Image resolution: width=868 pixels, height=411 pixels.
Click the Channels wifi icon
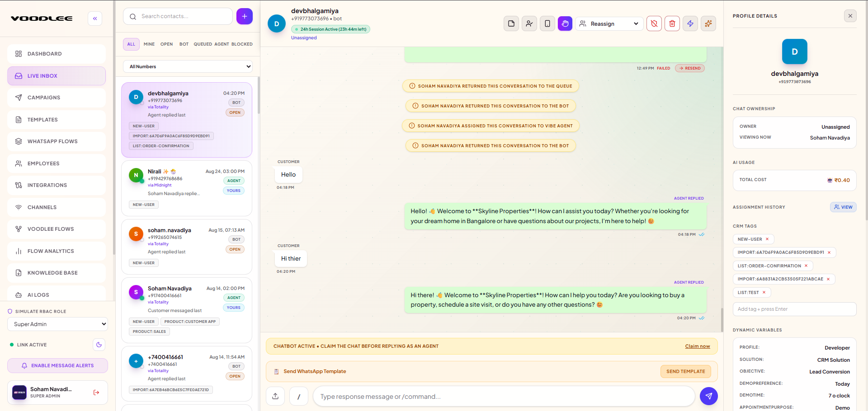[19, 207]
